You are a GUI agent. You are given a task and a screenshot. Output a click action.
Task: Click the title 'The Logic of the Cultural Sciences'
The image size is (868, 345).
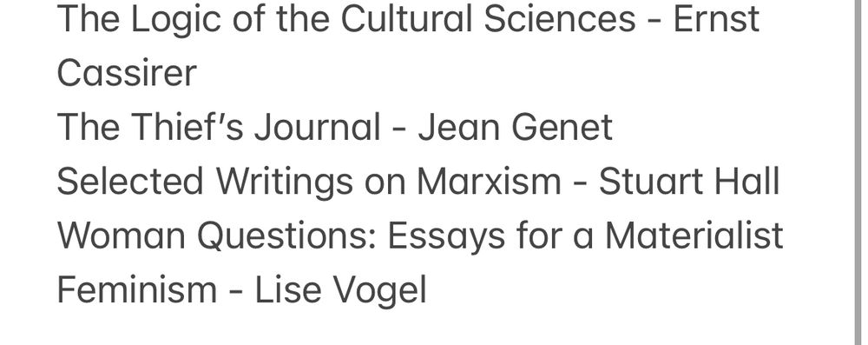click(x=346, y=21)
